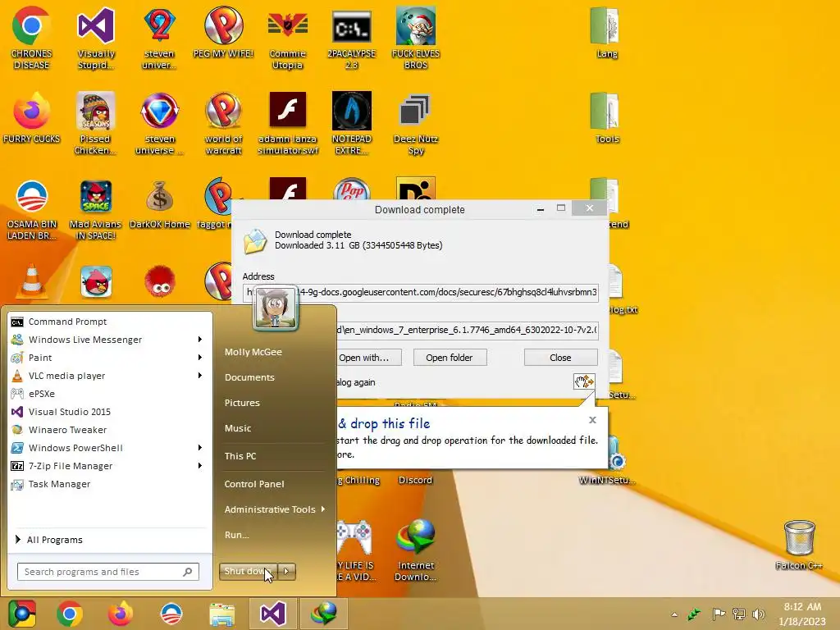This screenshot has height=630, width=840.
Task: Click the volume speaker icon in the system tray
Action: click(x=759, y=614)
